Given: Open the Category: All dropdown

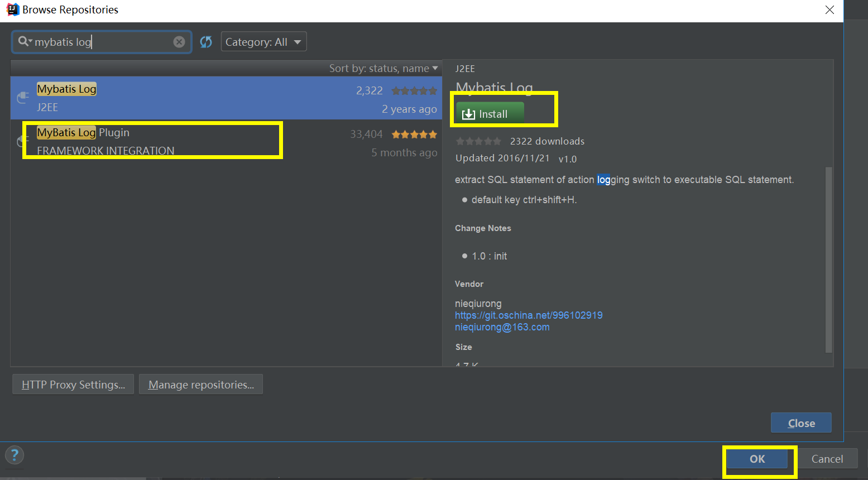Looking at the screenshot, I should 264,42.
